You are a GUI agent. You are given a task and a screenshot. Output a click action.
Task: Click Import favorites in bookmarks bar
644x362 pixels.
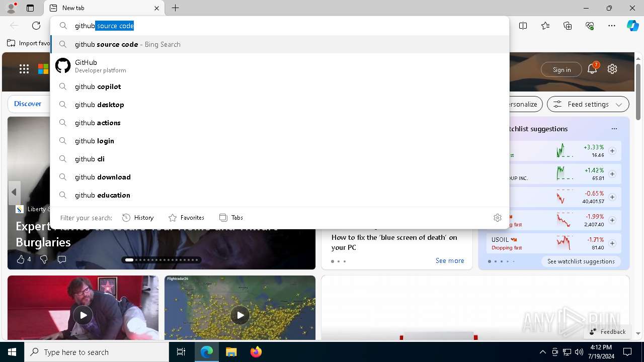pyautogui.click(x=29, y=43)
